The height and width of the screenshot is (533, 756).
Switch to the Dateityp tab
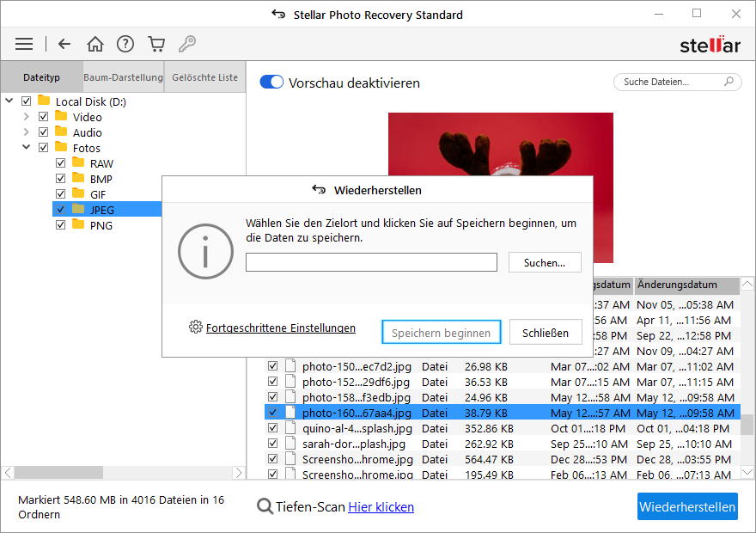click(x=41, y=77)
